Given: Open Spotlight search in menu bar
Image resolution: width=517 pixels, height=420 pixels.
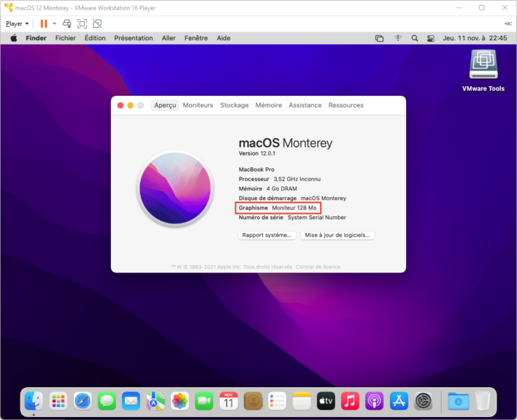Looking at the screenshot, I should tap(415, 38).
